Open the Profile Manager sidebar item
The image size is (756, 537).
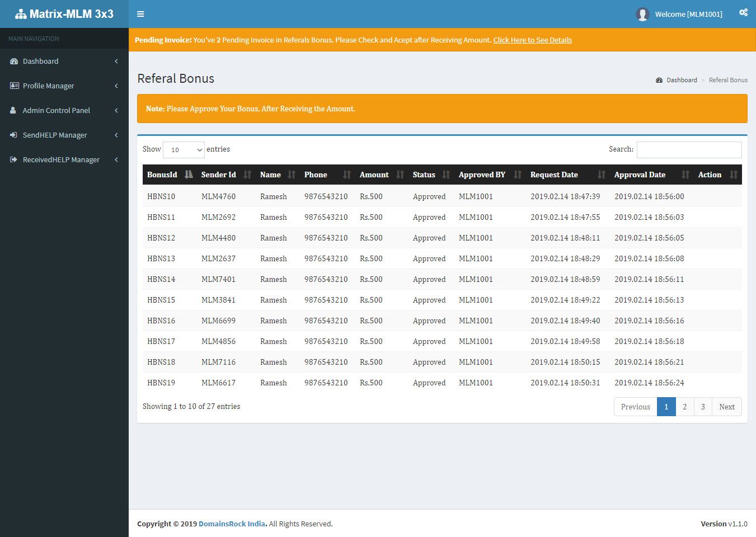[64, 86]
